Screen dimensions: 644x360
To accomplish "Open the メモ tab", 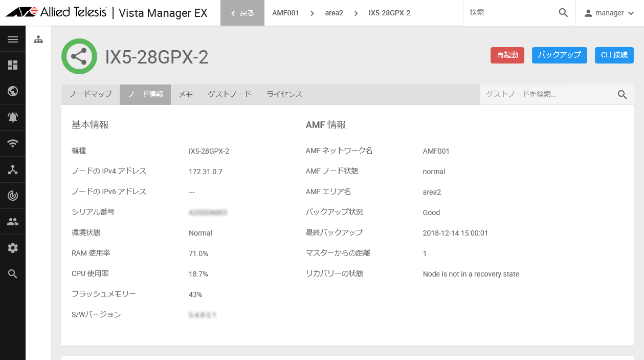I will (186, 94).
